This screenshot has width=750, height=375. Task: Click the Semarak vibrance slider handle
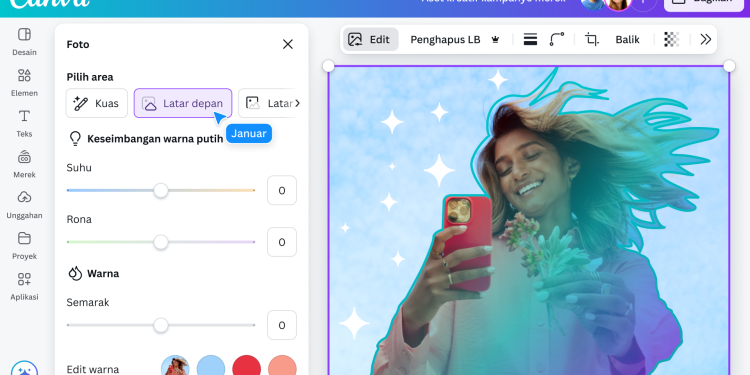(161, 325)
